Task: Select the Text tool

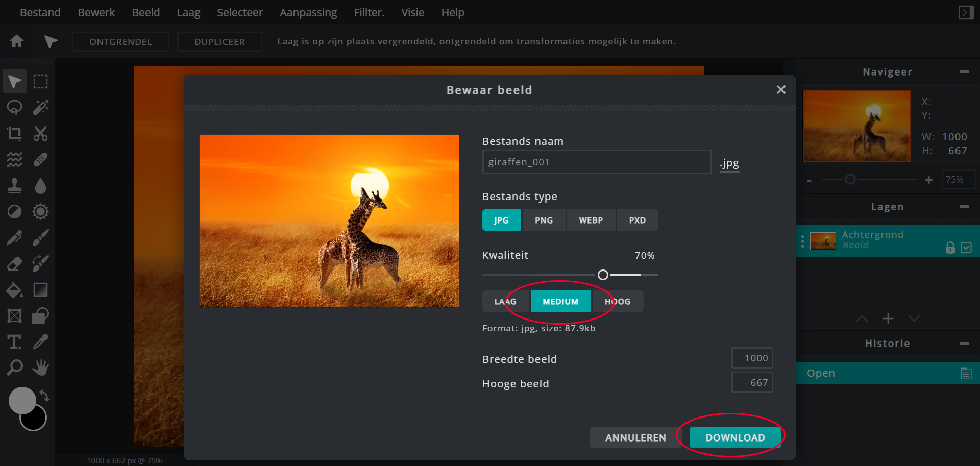Action: click(14, 342)
